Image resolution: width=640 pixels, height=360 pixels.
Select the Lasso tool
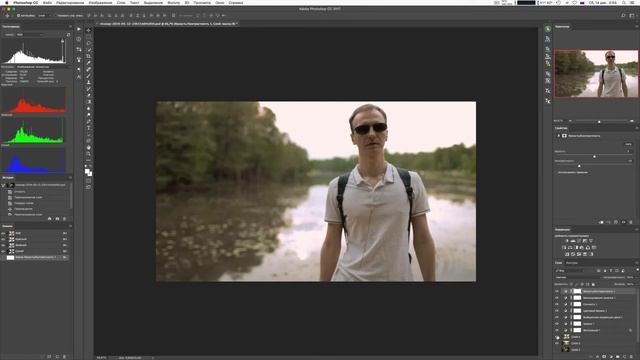pyautogui.click(x=89, y=43)
